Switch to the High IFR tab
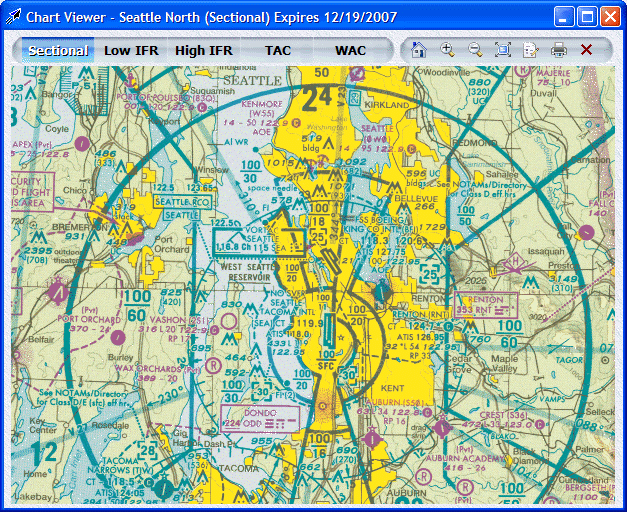 pyautogui.click(x=204, y=50)
